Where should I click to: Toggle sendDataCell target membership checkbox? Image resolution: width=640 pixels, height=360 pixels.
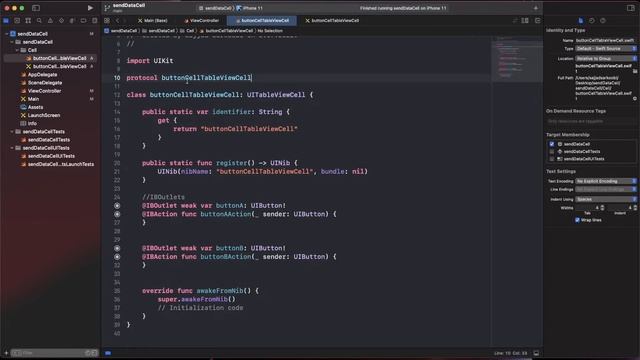click(x=552, y=144)
